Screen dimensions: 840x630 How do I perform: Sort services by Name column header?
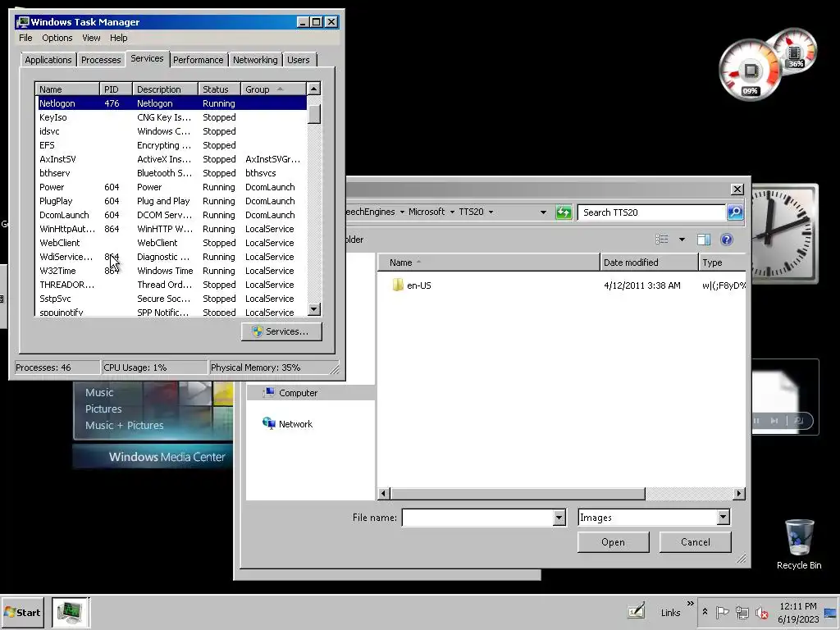pyautogui.click(x=67, y=89)
